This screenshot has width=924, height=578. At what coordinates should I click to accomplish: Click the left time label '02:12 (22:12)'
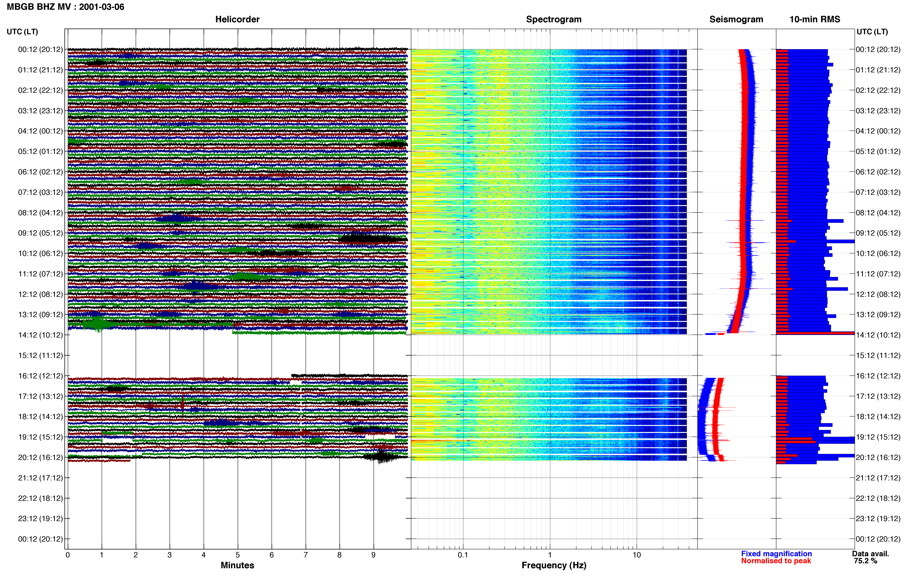(x=41, y=90)
